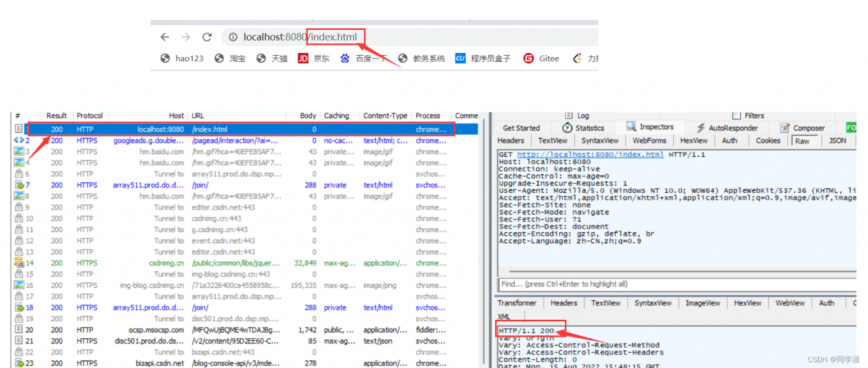868x368 pixels.
Task: Open the hao123 bookmark
Action: tap(182, 58)
